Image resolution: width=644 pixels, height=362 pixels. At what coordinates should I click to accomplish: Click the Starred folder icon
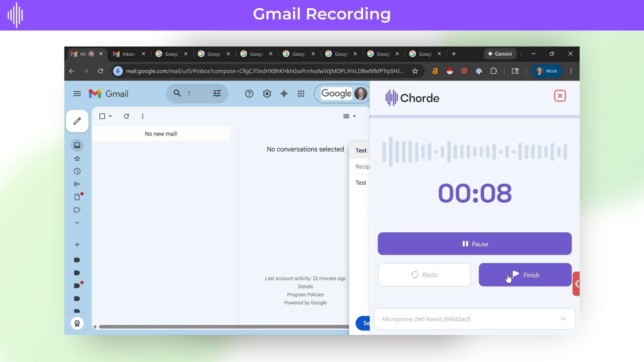point(77,159)
